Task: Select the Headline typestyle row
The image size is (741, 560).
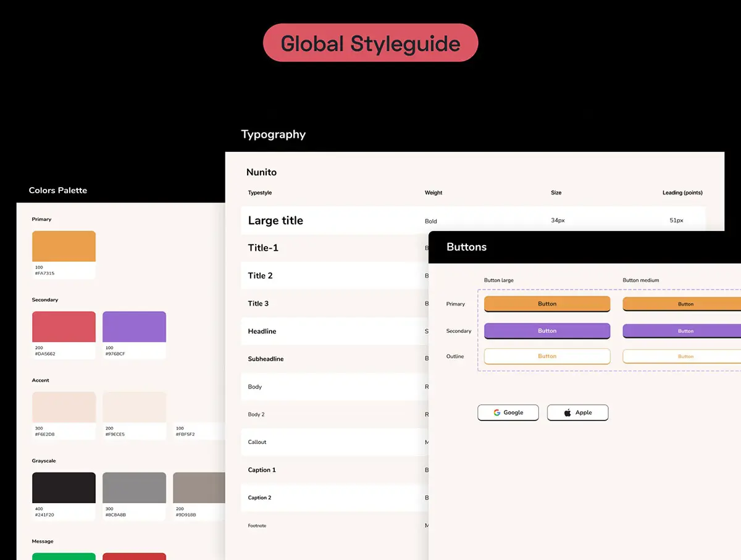Action: (x=333, y=332)
